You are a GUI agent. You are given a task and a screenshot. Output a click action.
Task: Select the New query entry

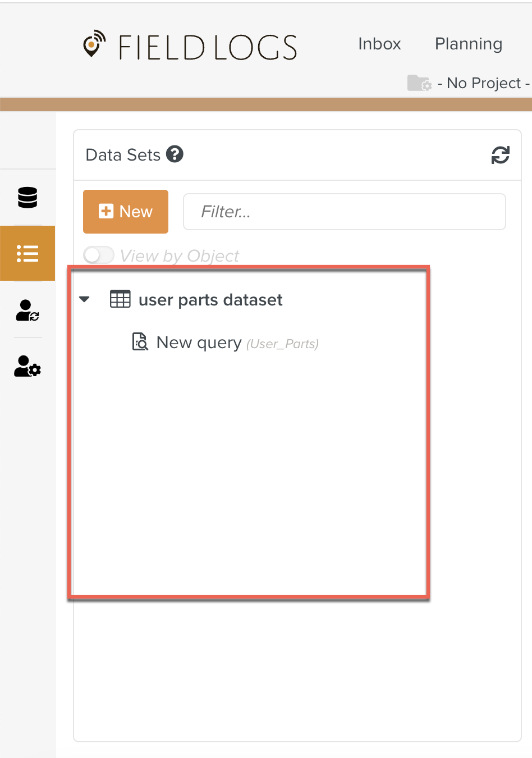[x=198, y=342]
